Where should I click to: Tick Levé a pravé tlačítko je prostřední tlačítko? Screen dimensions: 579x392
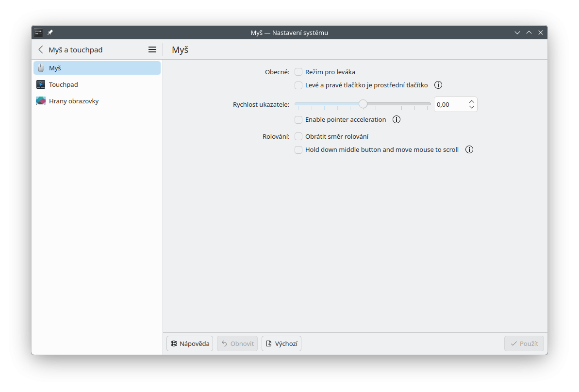click(x=298, y=85)
